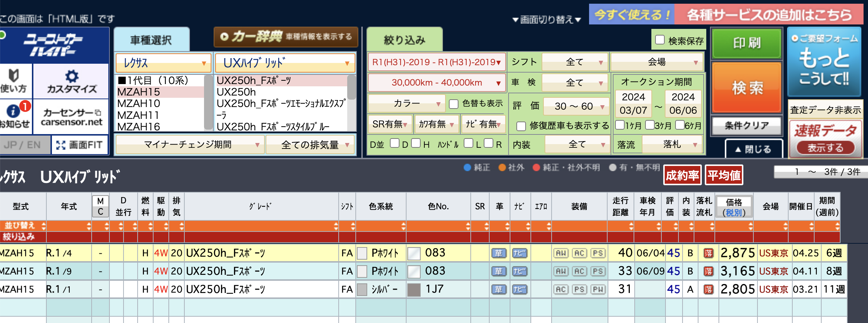
Task: Click 落札 red icon in R.1/4 row
Action: [708, 253]
